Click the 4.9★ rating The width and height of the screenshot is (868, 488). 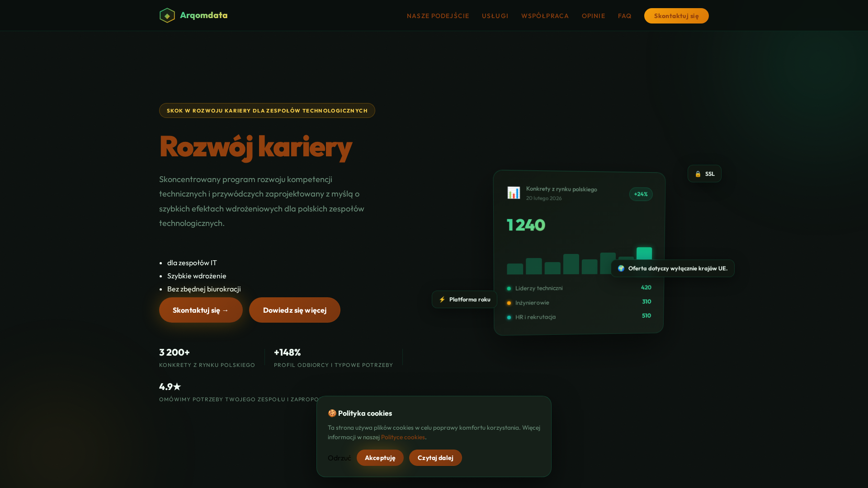[x=170, y=386]
